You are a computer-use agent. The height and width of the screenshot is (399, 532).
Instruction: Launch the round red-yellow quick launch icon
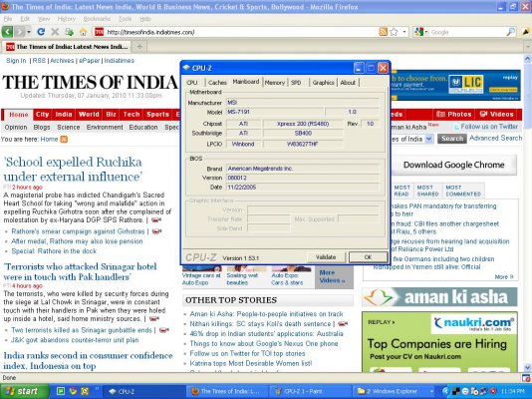click(x=73, y=391)
